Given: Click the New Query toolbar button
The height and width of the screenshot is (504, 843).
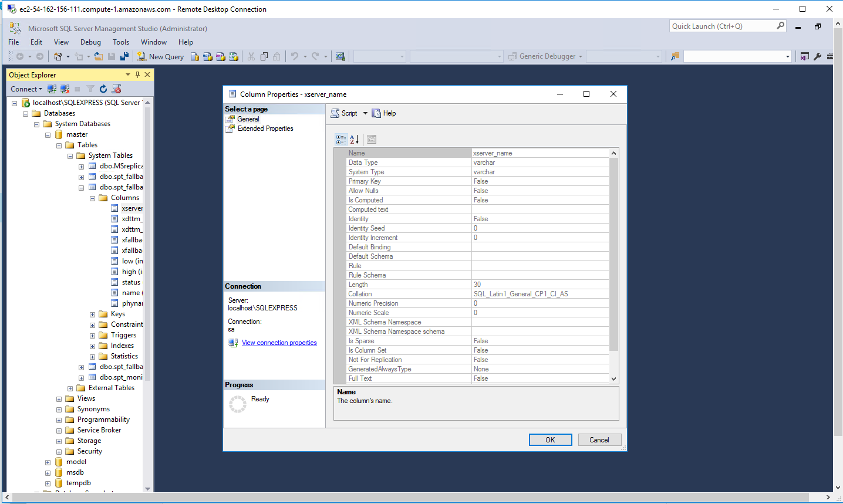Looking at the screenshot, I should click(160, 56).
